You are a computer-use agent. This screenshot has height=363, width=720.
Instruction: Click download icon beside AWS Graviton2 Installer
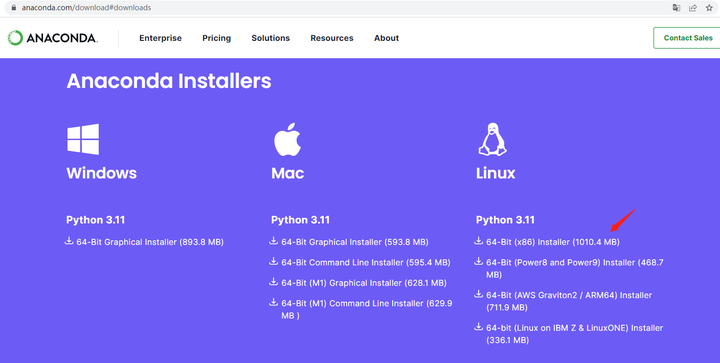478,294
